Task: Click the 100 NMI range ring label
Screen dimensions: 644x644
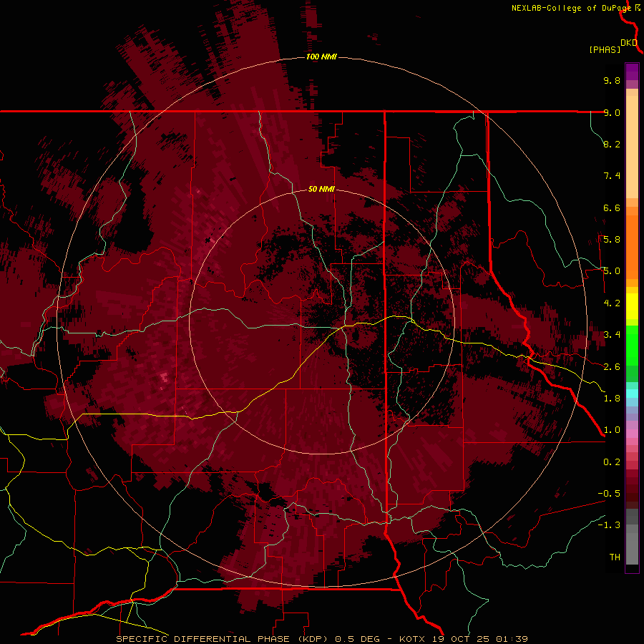Action: pos(321,57)
